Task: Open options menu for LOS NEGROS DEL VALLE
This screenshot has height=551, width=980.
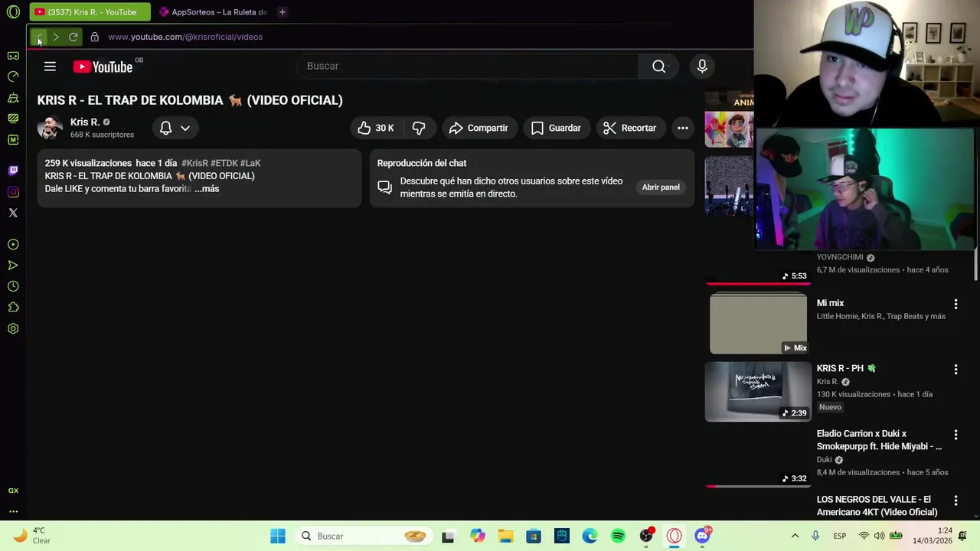Action: 955,500
